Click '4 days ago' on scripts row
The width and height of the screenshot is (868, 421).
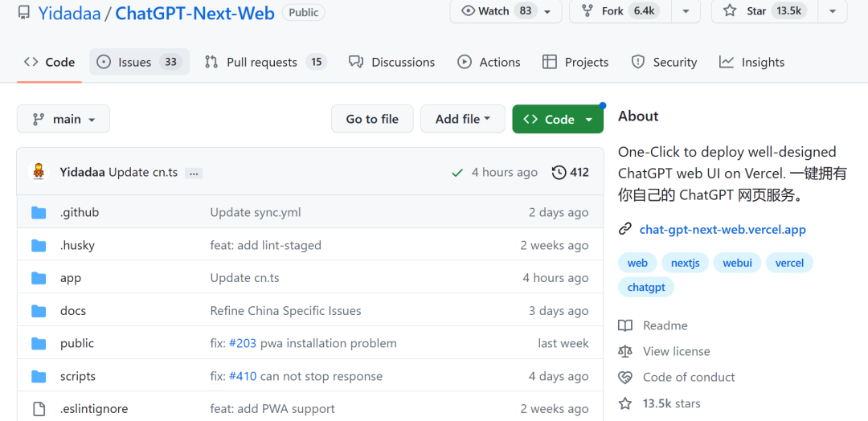point(559,377)
